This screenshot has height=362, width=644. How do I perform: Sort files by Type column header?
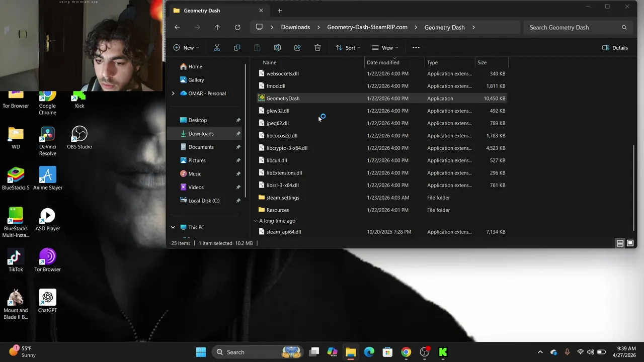[450, 62]
